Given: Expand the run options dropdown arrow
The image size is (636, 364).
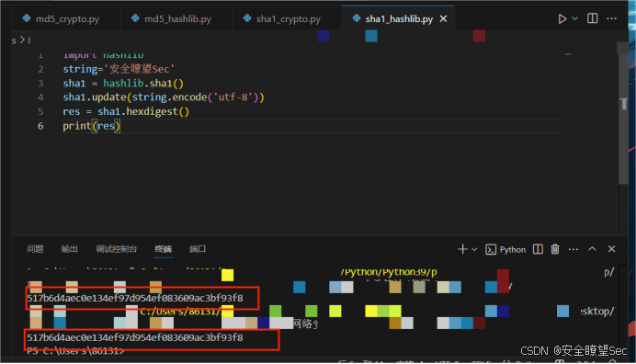Looking at the screenshot, I should [x=574, y=18].
